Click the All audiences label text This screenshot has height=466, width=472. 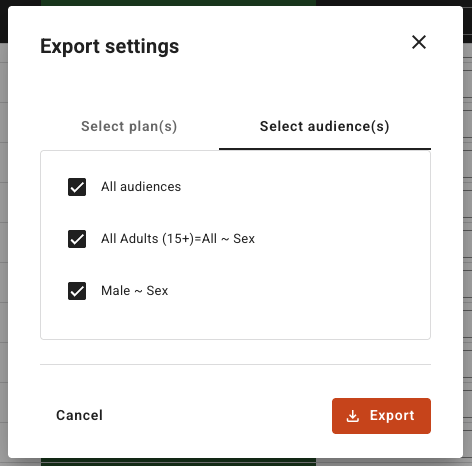[x=141, y=187]
